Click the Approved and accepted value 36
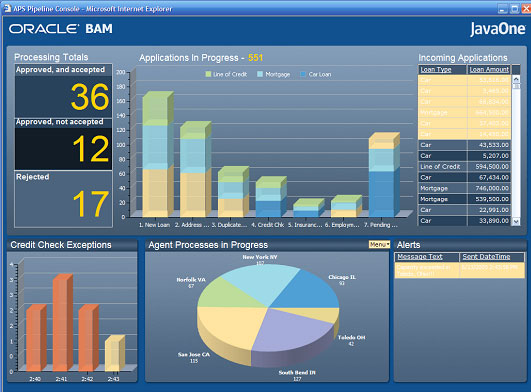This screenshot has height=392, width=531. (90, 97)
